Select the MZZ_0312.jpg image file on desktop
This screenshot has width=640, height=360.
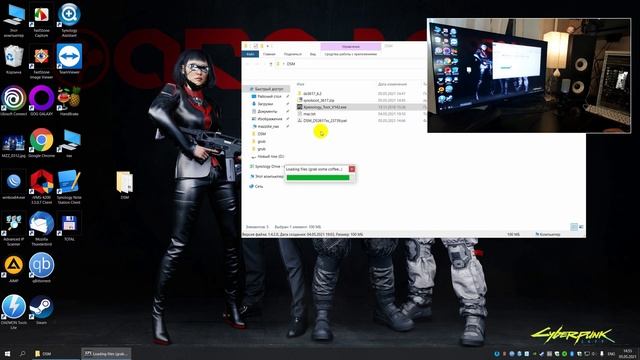[x=13, y=144]
